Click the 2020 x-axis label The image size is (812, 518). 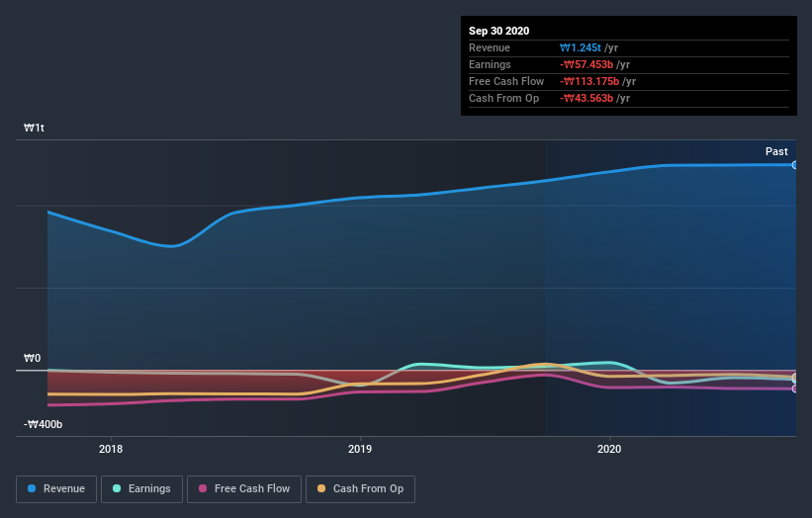[x=609, y=449]
